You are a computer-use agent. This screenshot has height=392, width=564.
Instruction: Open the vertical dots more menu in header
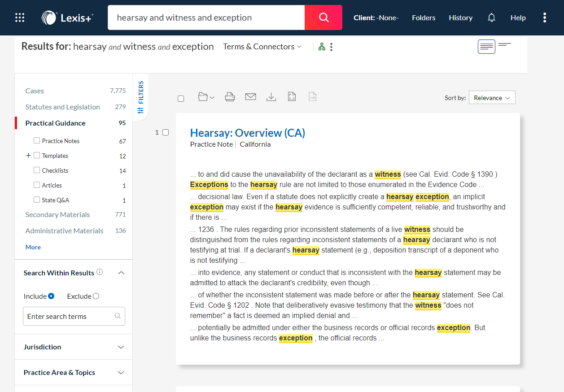click(x=545, y=17)
